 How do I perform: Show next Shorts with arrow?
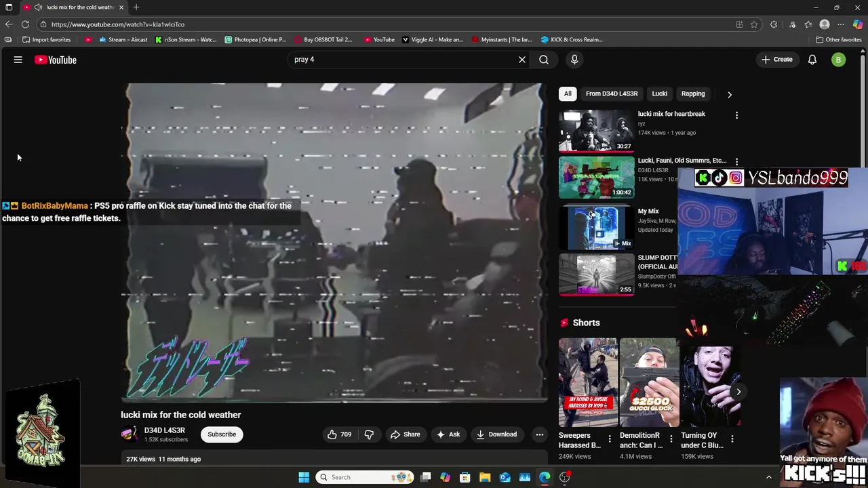[x=738, y=391]
